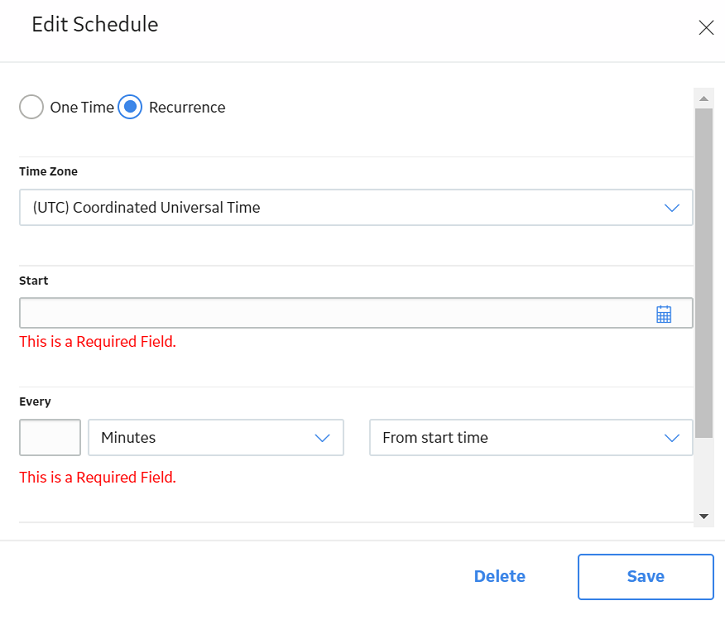Select the One Time radio button
725x620 pixels.
[x=31, y=107]
